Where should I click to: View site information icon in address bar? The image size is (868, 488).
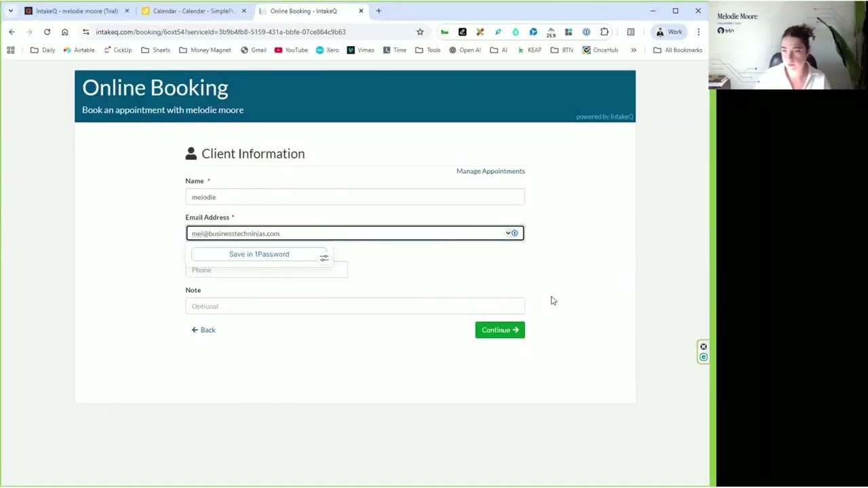(85, 32)
